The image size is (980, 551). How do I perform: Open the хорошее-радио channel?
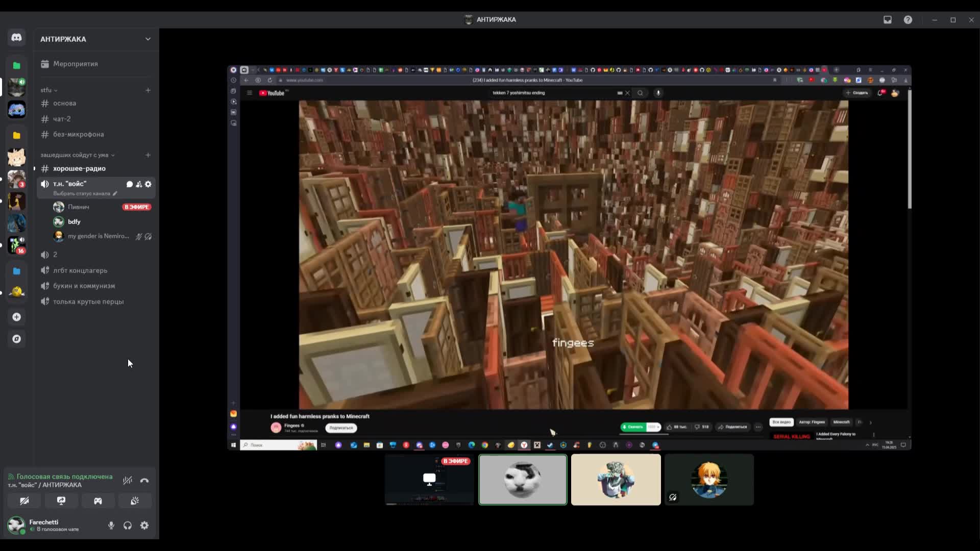tap(96, 168)
